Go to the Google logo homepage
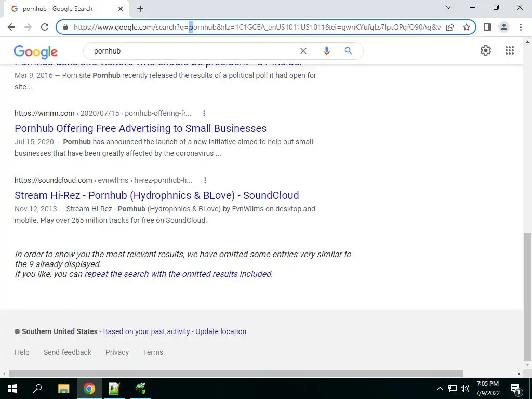532x399 pixels. pyautogui.click(x=36, y=51)
